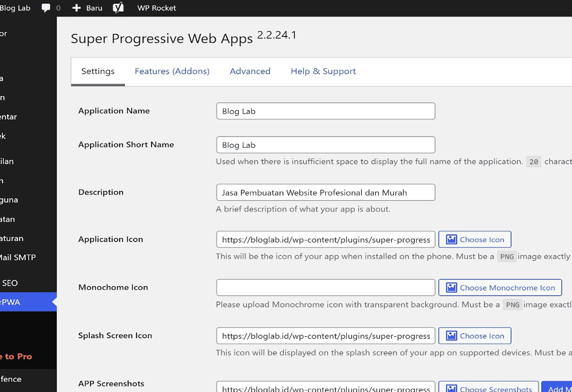Open Blog Lab site menu in admin bar
572x392 pixels.
click(15, 8)
